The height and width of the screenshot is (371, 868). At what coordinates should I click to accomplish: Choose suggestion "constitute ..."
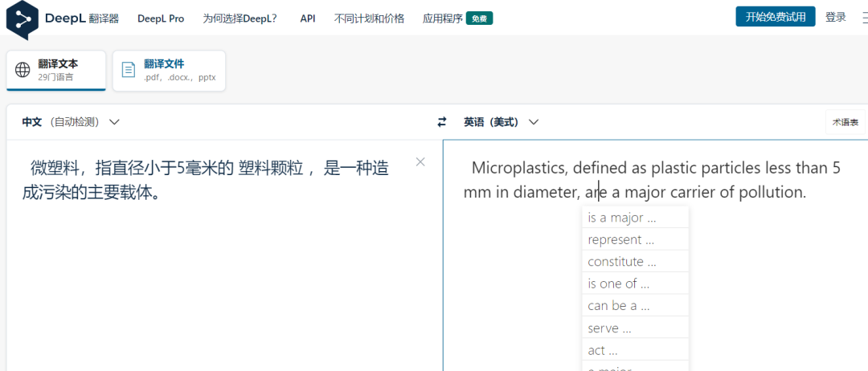pyautogui.click(x=635, y=262)
